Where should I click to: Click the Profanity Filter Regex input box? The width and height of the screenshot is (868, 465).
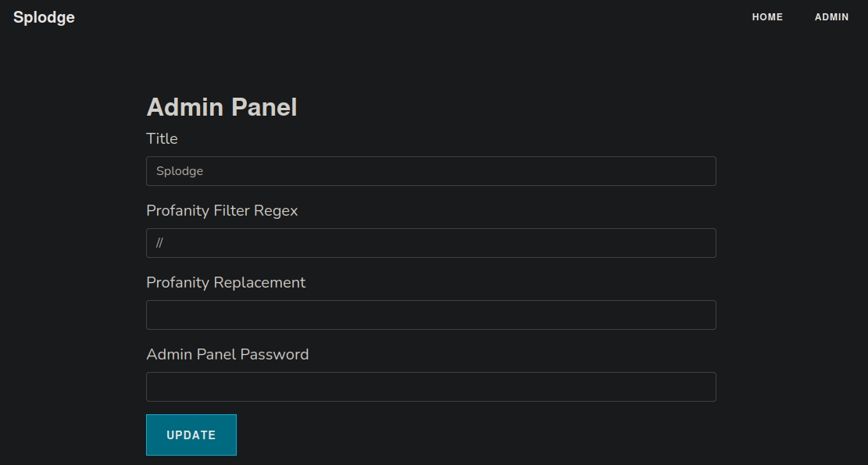click(x=430, y=243)
